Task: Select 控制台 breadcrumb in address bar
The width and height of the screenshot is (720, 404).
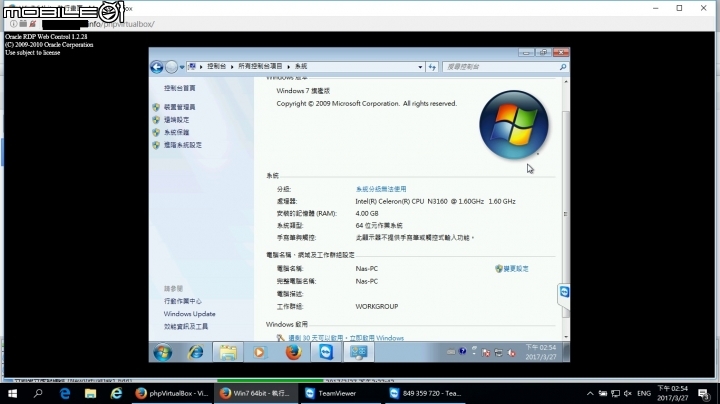Action: 216,67
